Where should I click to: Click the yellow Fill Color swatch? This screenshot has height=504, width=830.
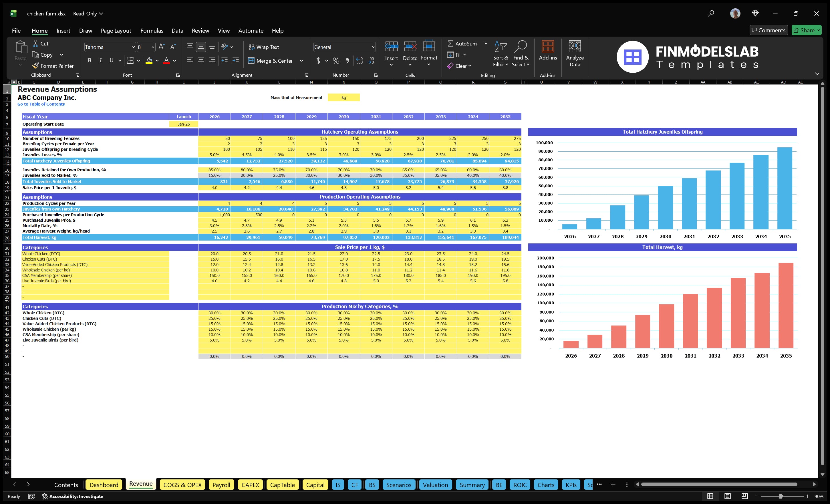click(x=149, y=61)
